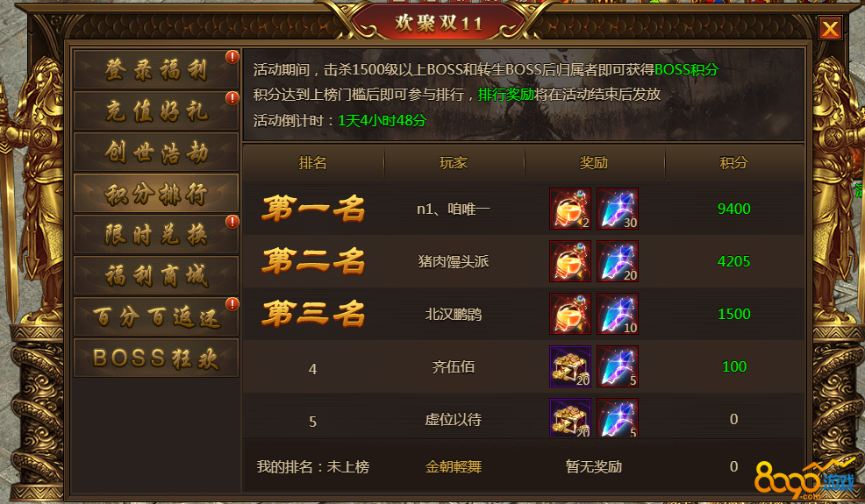
Task: Click rank 4 gold treasure chest reward
Action: [570, 366]
